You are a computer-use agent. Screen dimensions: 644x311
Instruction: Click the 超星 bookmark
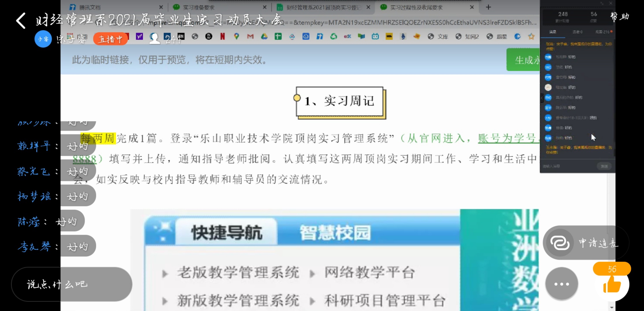497,36
